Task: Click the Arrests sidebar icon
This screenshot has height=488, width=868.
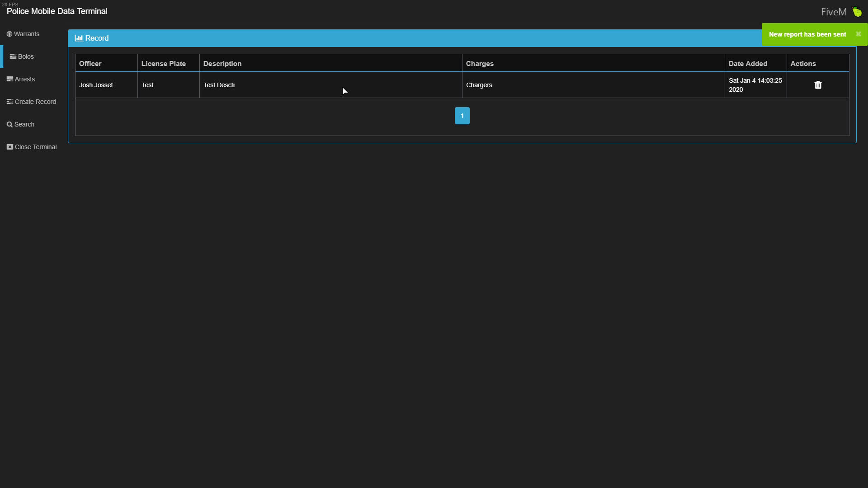Action: click(x=10, y=79)
